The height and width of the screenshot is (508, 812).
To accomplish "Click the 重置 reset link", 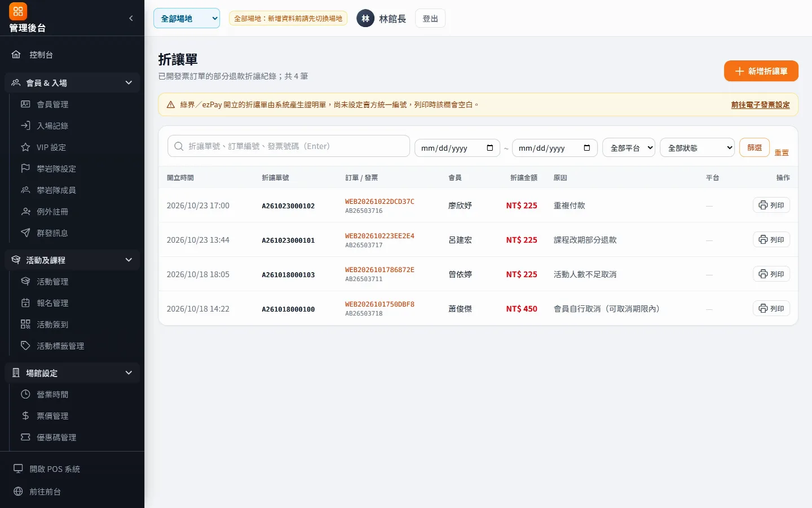I will point(782,152).
